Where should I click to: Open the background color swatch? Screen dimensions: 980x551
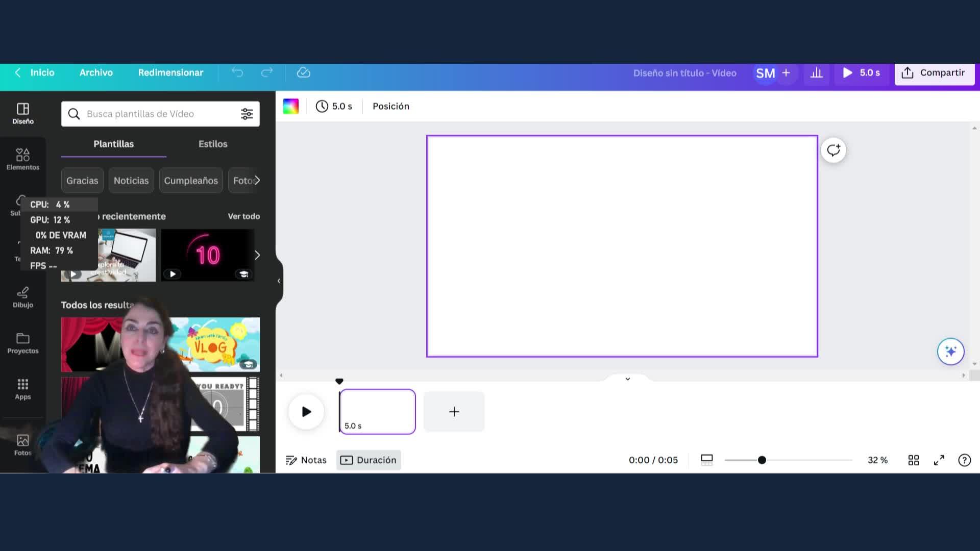coord(291,106)
